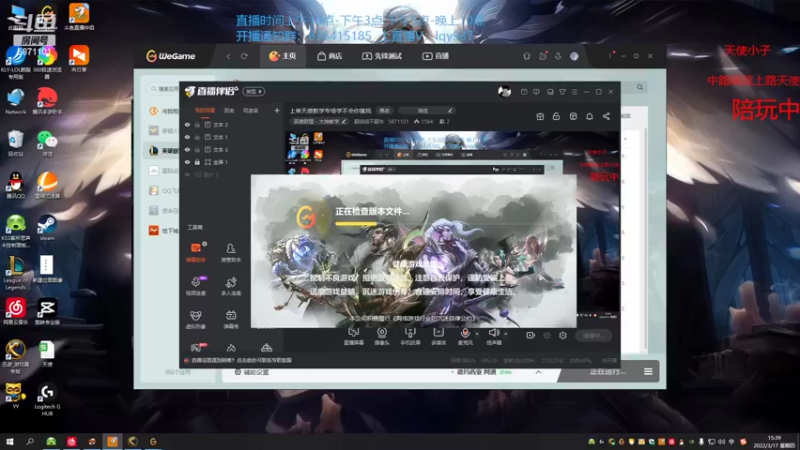Click WeGame search magnifier icon at right
The height and width of the screenshot is (450, 800).
click(x=640, y=87)
